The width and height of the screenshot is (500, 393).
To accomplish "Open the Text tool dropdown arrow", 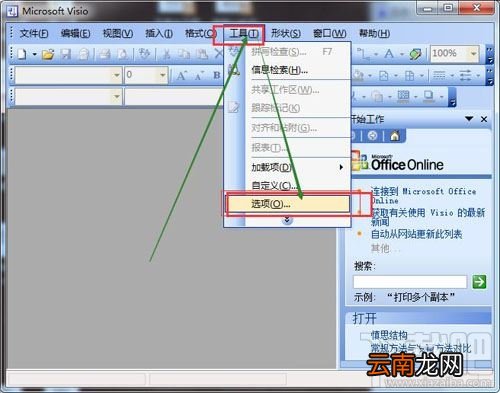I will (x=402, y=54).
